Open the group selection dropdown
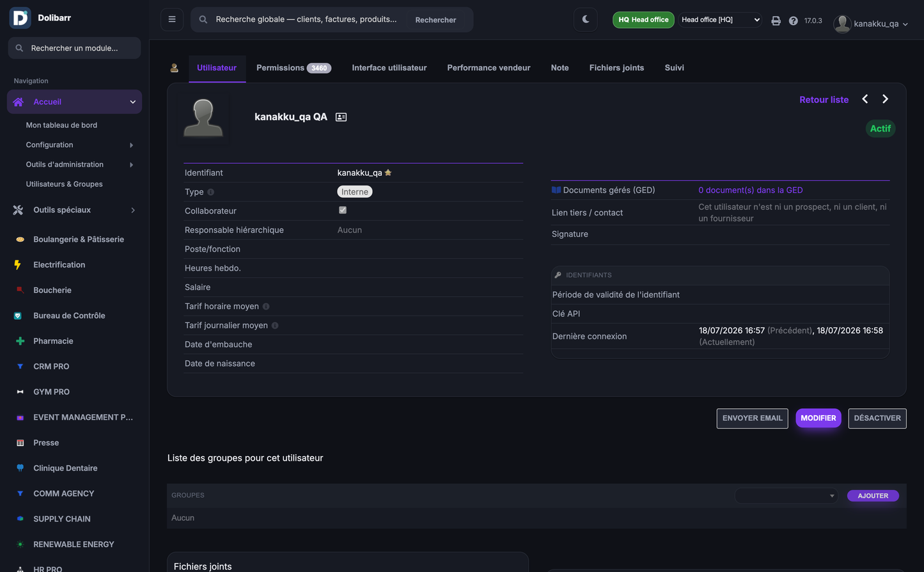The height and width of the screenshot is (572, 924). pos(787,496)
